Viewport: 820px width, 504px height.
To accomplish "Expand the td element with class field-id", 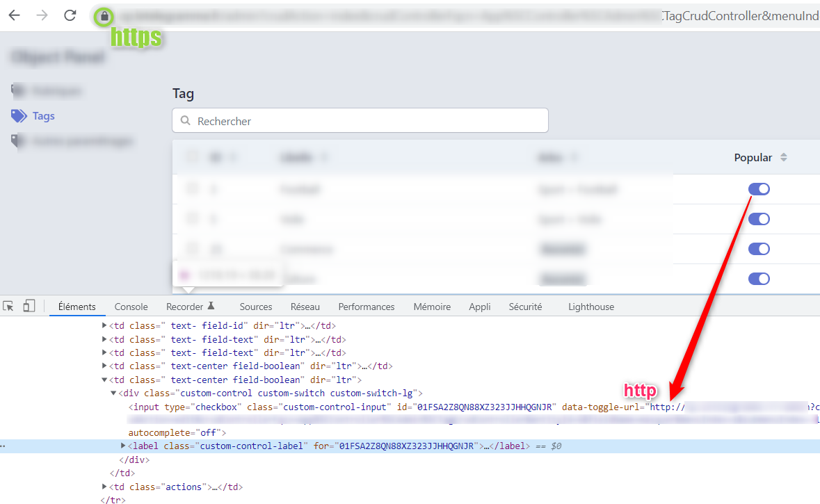I will 104,325.
